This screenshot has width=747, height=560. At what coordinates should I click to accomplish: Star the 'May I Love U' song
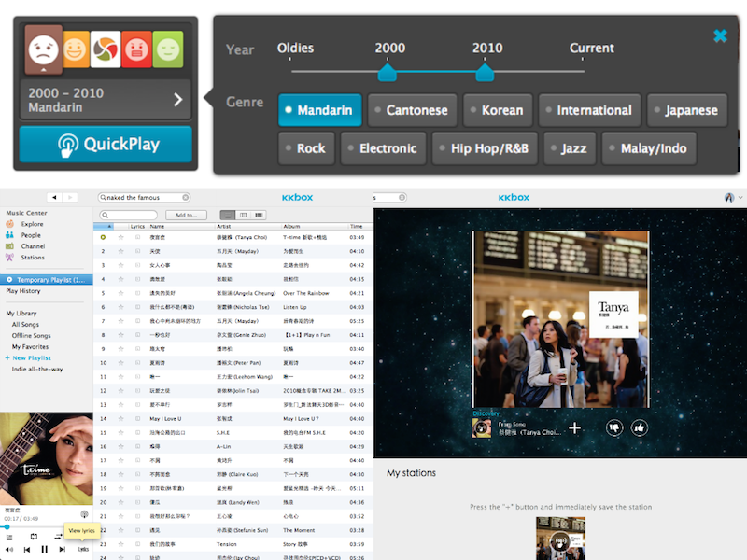(121, 419)
